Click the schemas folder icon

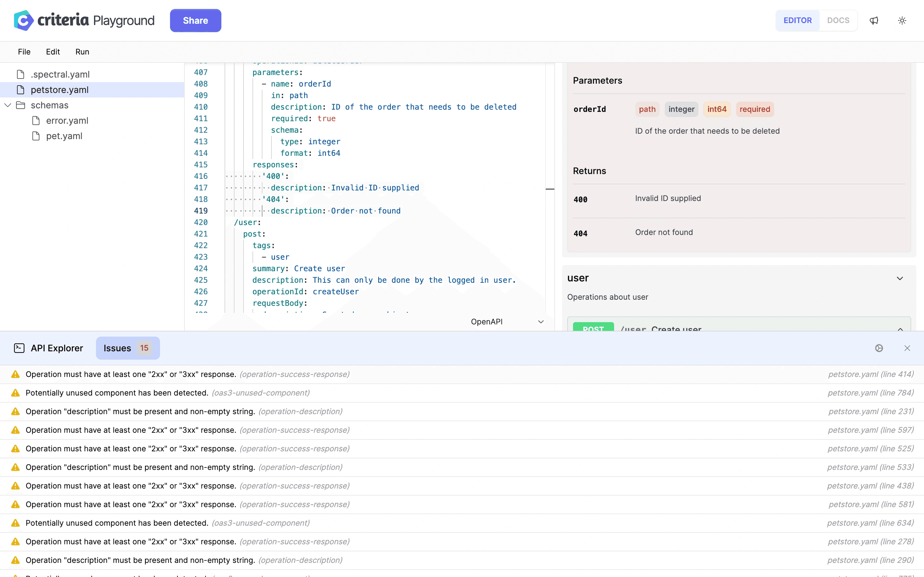[21, 105]
